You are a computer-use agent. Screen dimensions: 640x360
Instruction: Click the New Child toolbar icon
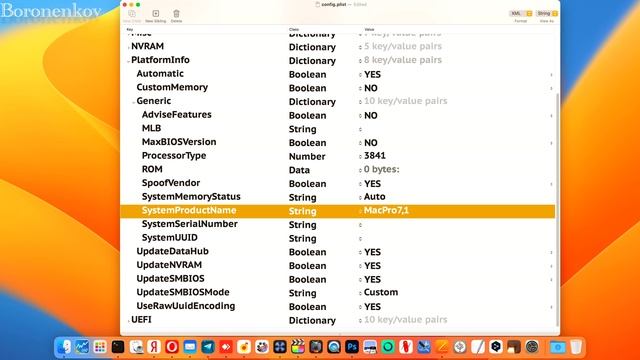click(x=132, y=14)
